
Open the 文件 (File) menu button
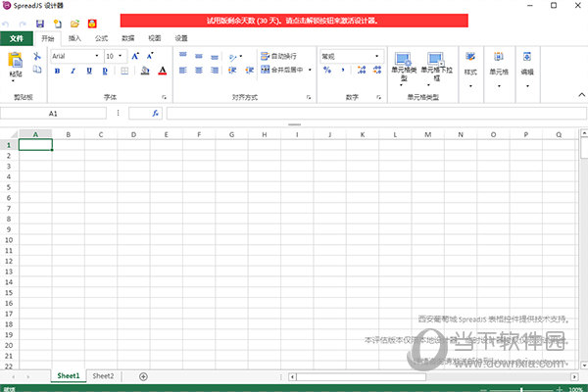(x=16, y=37)
